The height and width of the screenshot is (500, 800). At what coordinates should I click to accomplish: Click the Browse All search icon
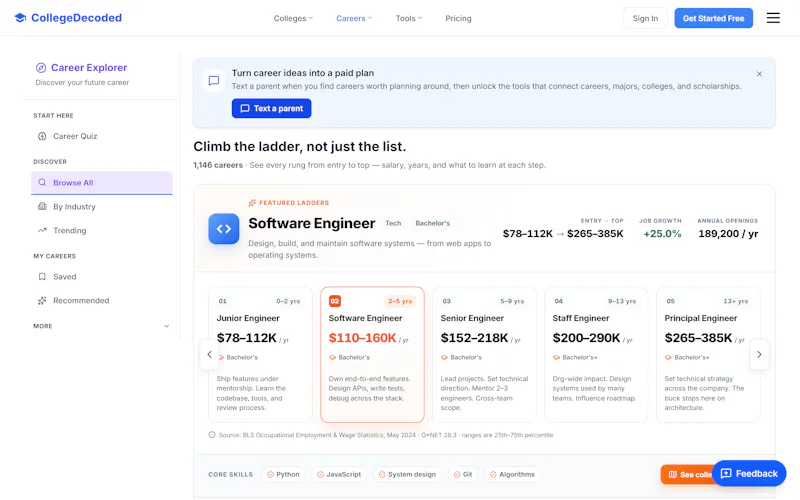[x=42, y=183]
